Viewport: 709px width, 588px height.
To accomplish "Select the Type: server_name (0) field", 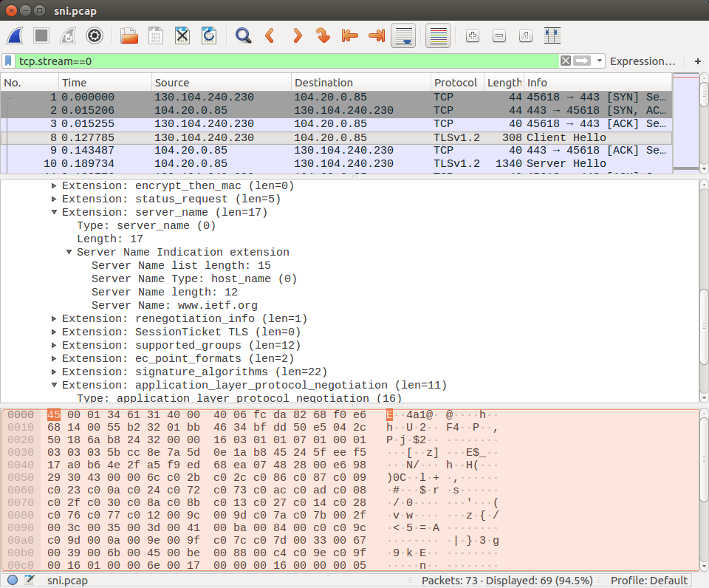I will 146,226.
